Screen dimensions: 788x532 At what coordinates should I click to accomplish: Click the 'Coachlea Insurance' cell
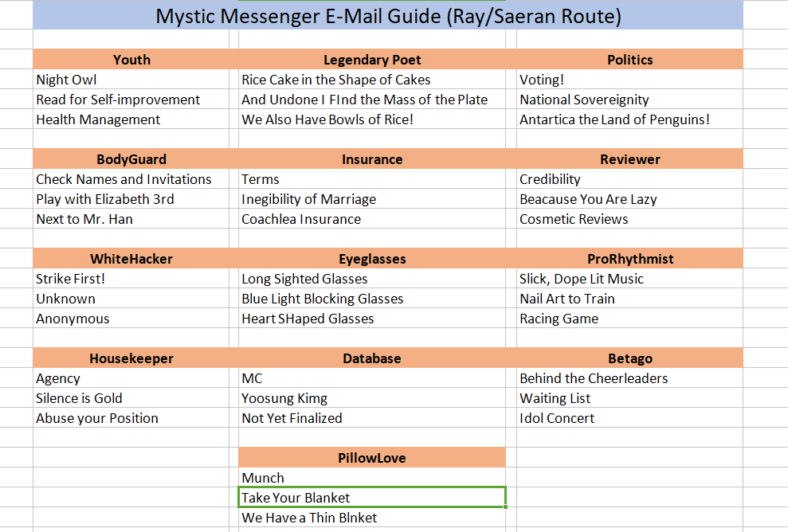(372, 219)
